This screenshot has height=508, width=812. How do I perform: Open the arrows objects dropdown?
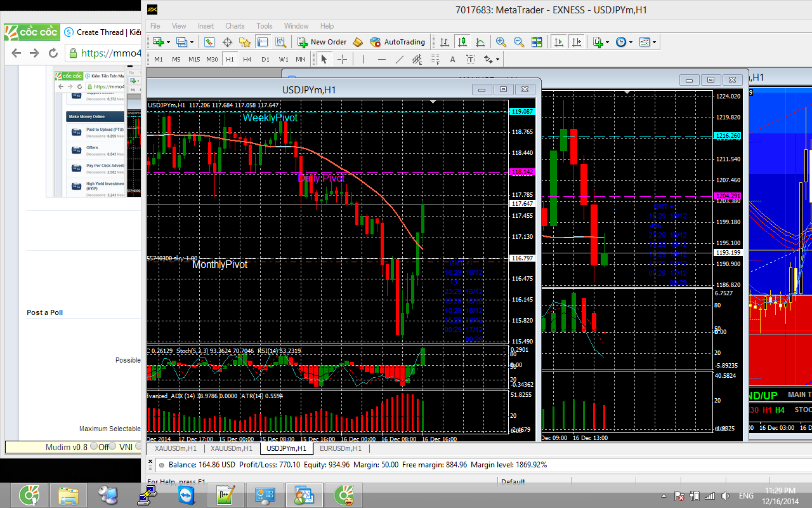(491, 59)
